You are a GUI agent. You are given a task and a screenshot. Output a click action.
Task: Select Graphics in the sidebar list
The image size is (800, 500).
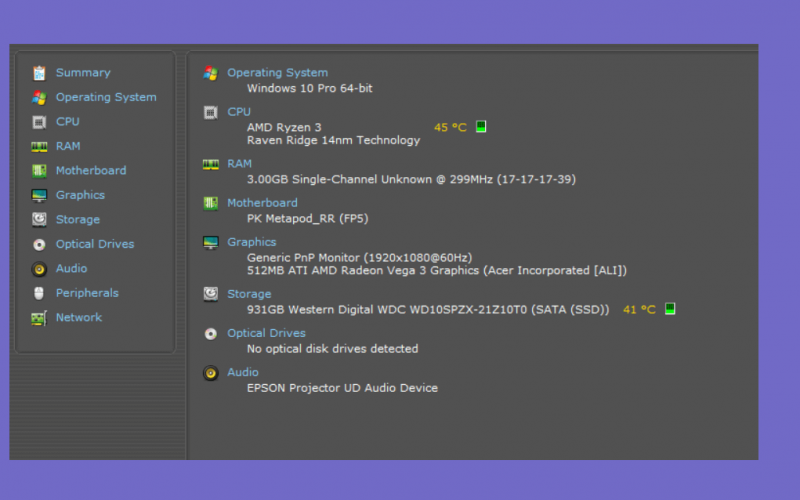(80, 195)
